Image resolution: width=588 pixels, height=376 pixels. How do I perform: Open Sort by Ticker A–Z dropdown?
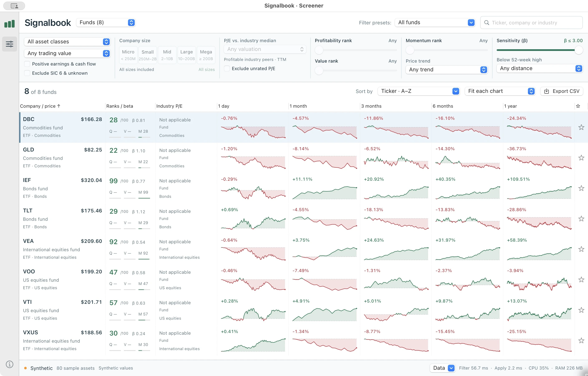click(x=418, y=91)
